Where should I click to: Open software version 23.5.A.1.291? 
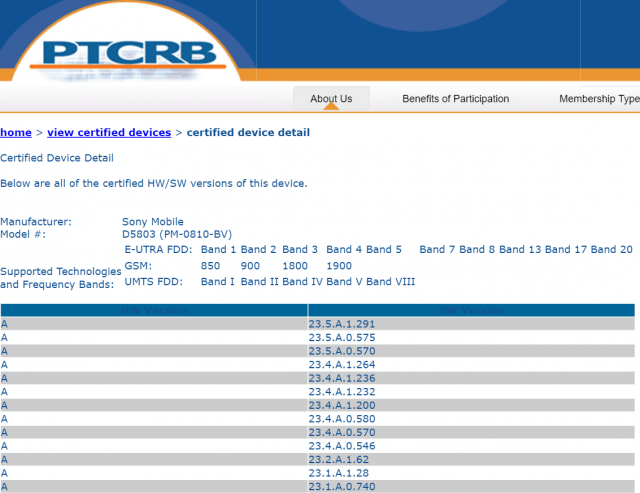tap(342, 324)
